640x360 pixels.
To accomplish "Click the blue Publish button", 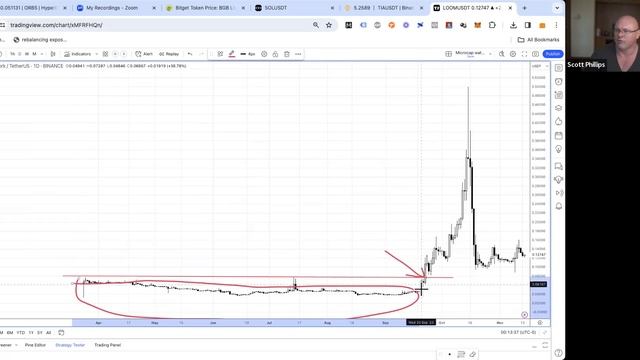I will click(553, 54).
